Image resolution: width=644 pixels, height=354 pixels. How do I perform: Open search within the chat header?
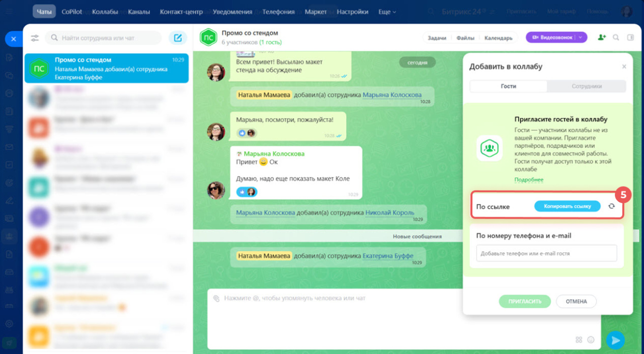pyautogui.click(x=616, y=37)
